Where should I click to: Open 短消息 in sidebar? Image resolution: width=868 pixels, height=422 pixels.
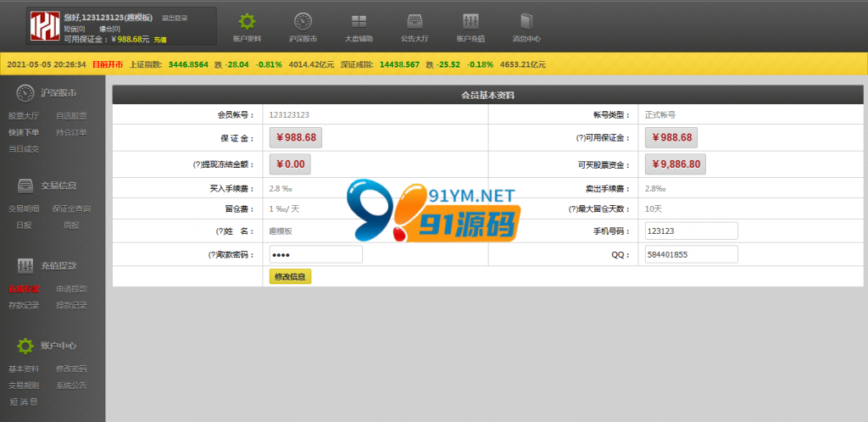(x=24, y=403)
